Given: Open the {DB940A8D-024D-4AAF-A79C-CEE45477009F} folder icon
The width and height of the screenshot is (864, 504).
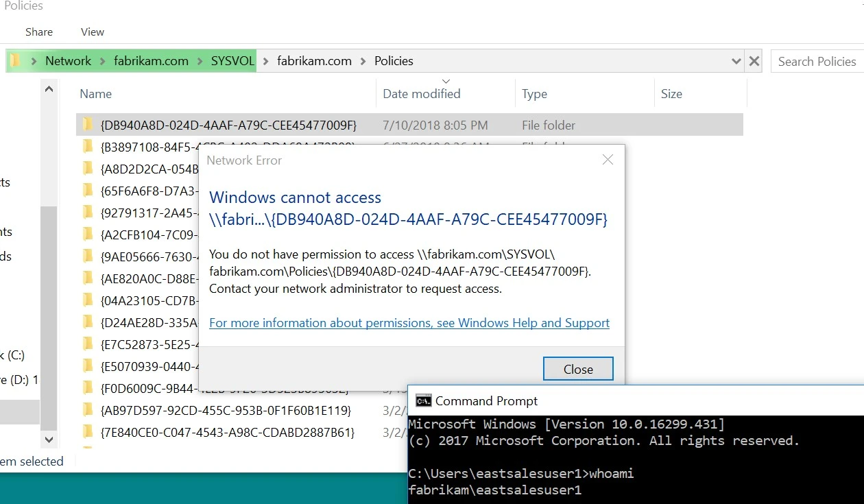Looking at the screenshot, I should tap(86, 125).
